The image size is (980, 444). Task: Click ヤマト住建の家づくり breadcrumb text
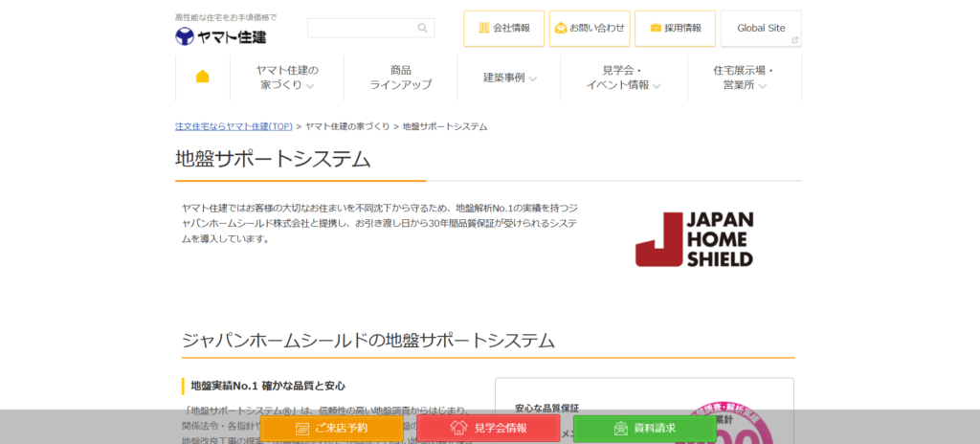[347, 126]
